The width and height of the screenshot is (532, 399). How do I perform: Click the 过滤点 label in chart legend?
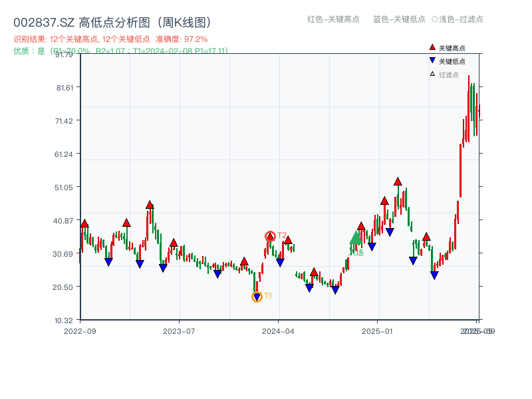448,74
